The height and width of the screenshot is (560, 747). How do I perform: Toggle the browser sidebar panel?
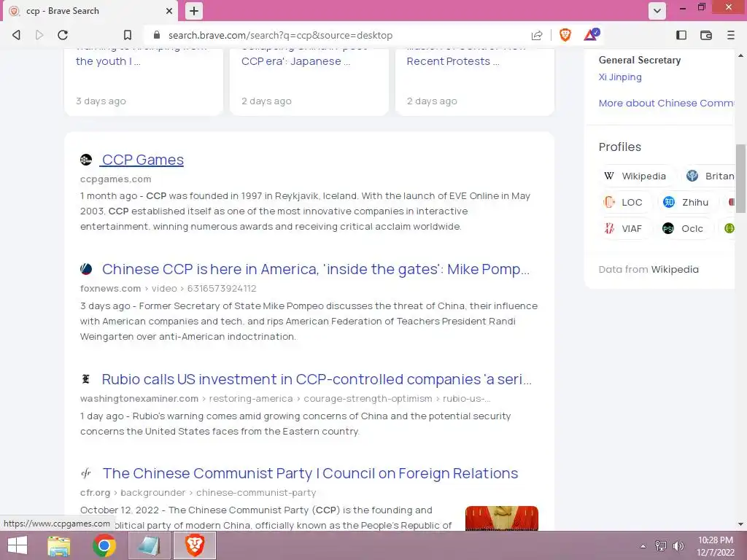coord(681,35)
